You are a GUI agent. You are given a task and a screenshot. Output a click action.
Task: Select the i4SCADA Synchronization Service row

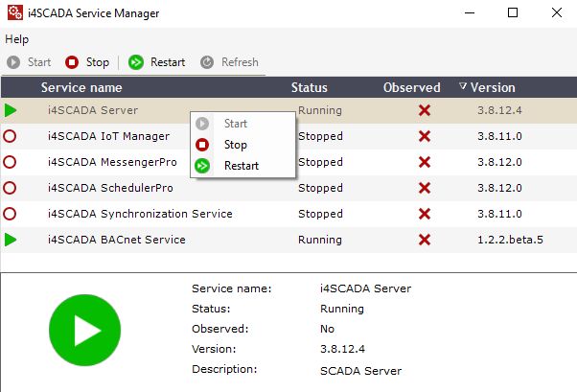[288, 214]
